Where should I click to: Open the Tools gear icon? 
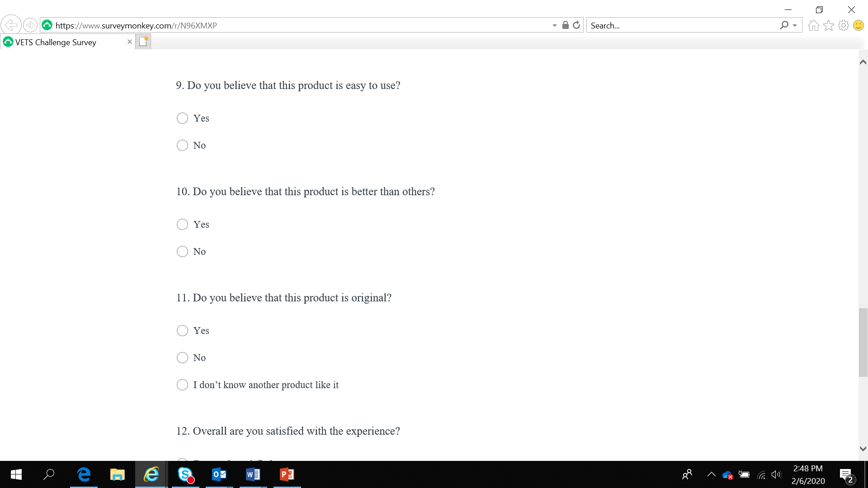[x=843, y=26]
